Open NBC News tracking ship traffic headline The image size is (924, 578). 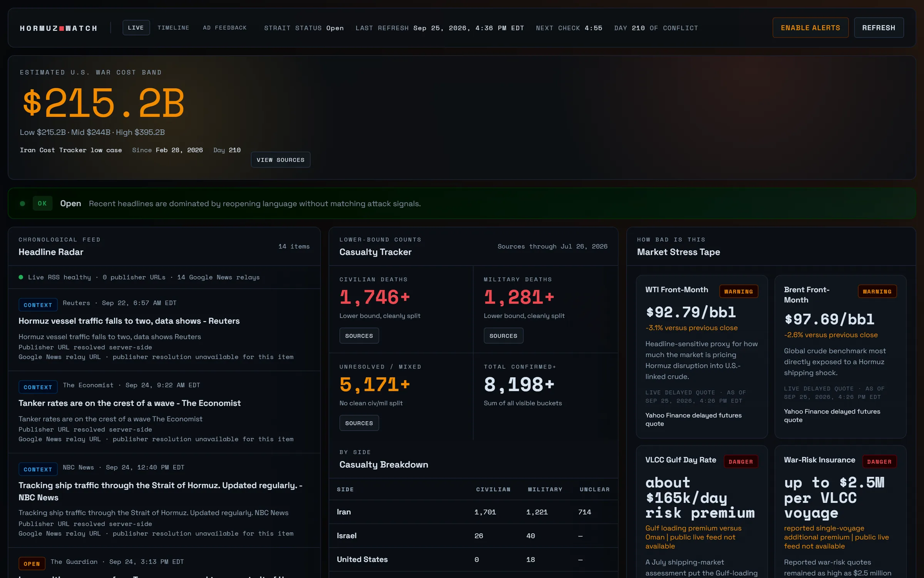point(161,491)
